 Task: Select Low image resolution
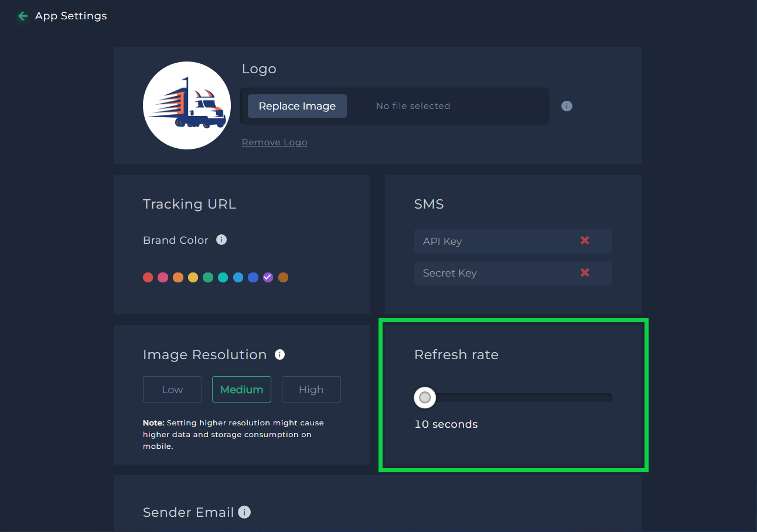[x=172, y=390]
